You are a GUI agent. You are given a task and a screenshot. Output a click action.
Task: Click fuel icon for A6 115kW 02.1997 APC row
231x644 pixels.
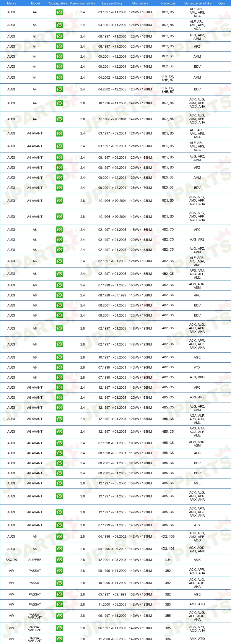59,230
